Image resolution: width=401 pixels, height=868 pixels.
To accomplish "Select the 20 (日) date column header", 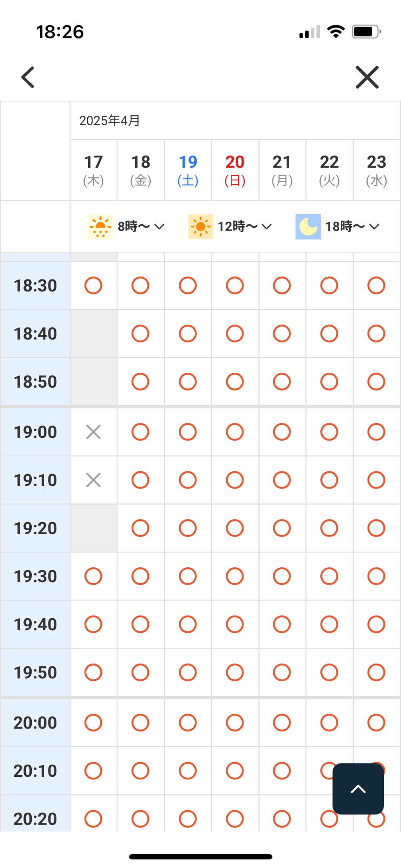I will [235, 170].
